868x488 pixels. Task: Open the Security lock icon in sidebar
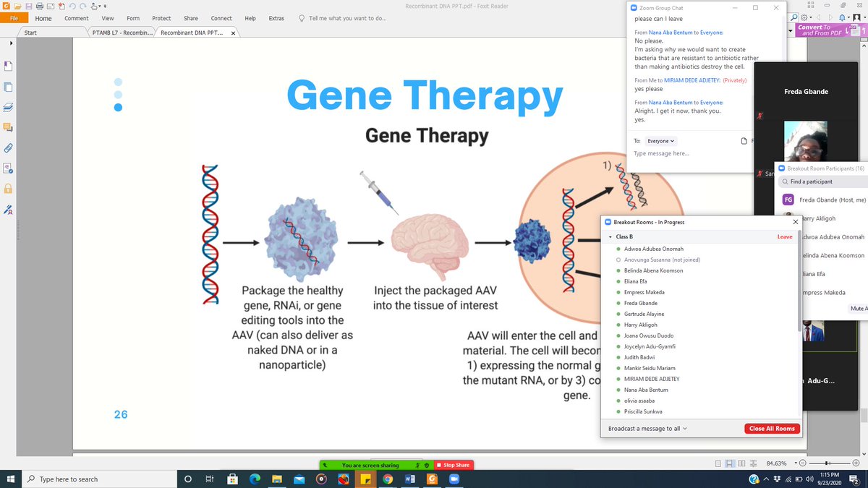pos(8,189)
